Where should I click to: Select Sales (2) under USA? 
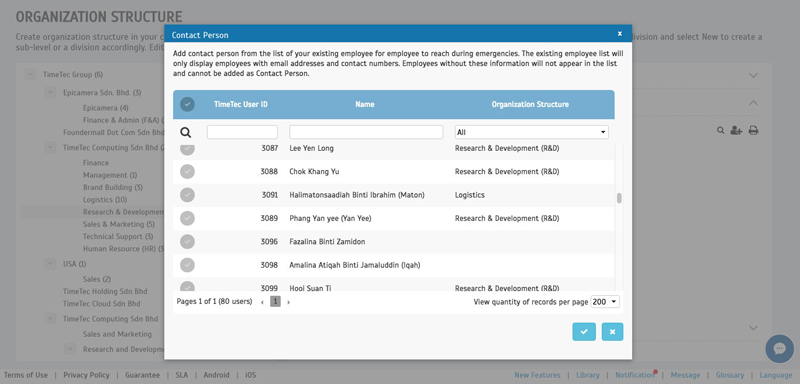(97, 279)
